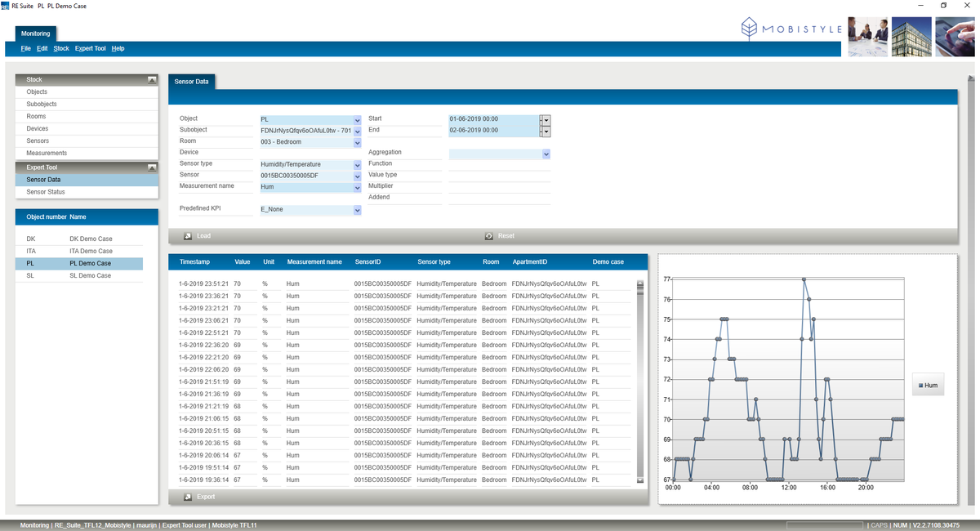Click the Export button label
The width and height of the screenshot is (980, 531).
(x=206, y=497)
